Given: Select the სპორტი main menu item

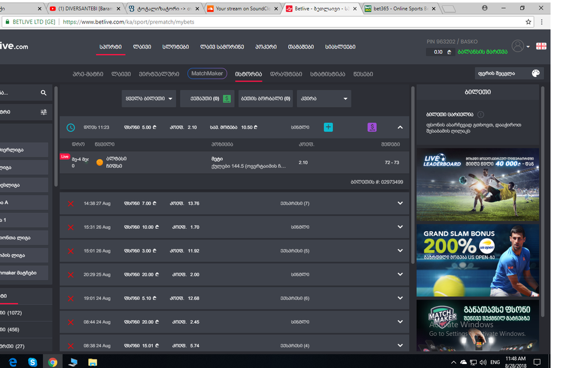Looking at the screenshot, I should click(110, 47).
